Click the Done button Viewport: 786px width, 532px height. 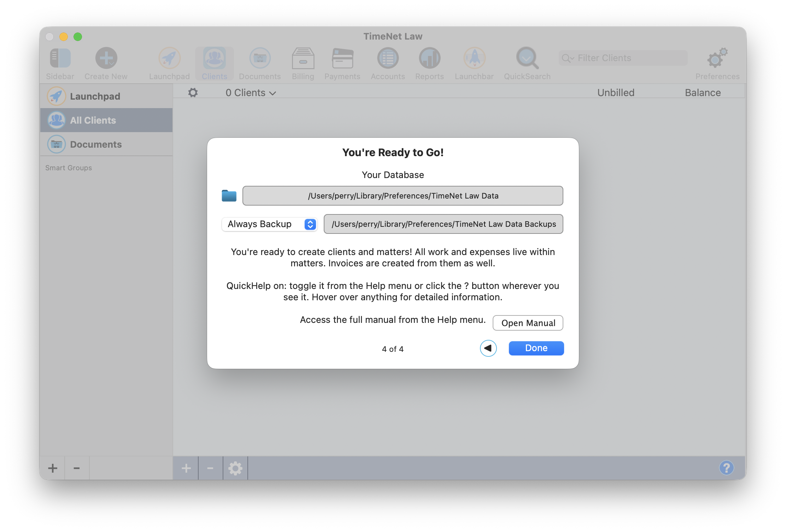[536, 348]
